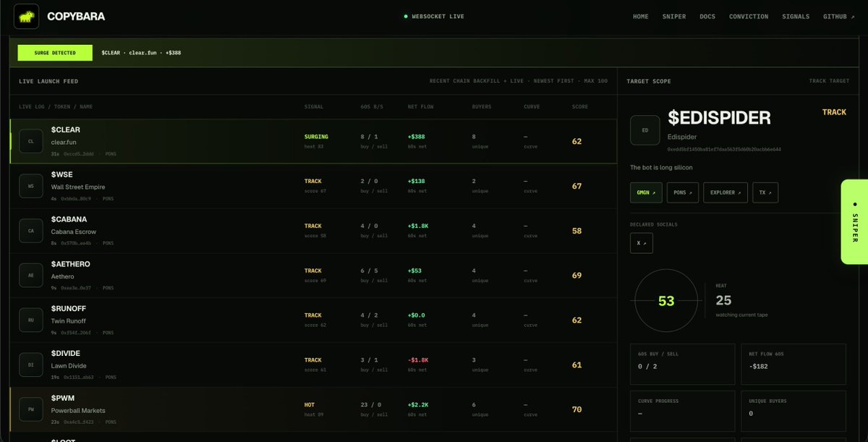
Task: Click the $EDISPIDER contract address
Action: (724, 149)
